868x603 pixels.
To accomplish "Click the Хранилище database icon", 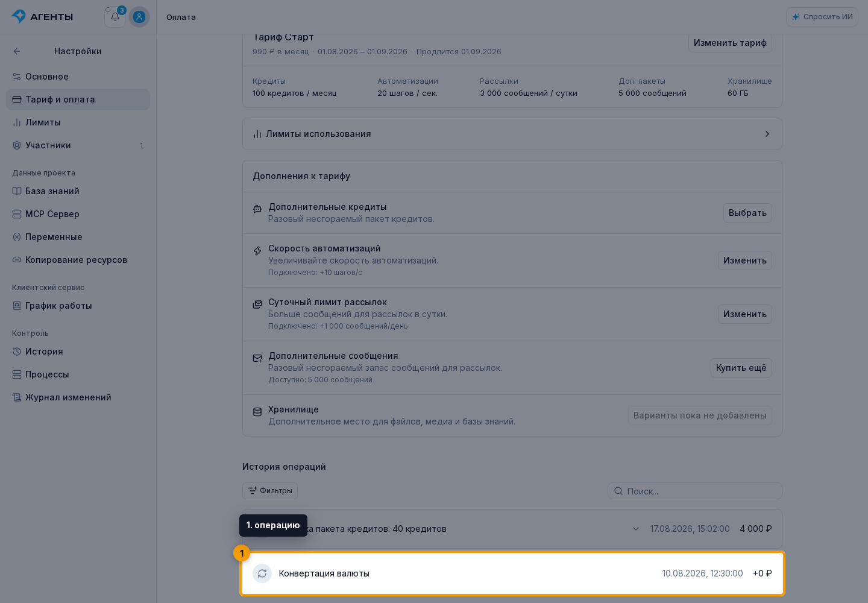I will click(257, 412).
